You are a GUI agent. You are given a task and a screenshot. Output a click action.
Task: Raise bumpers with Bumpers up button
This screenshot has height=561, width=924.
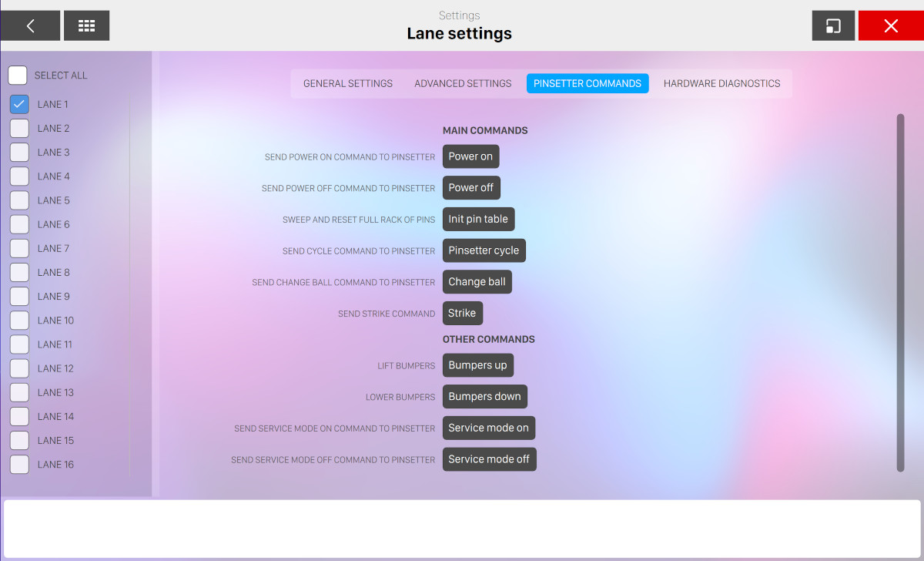(x=477, y=365)
